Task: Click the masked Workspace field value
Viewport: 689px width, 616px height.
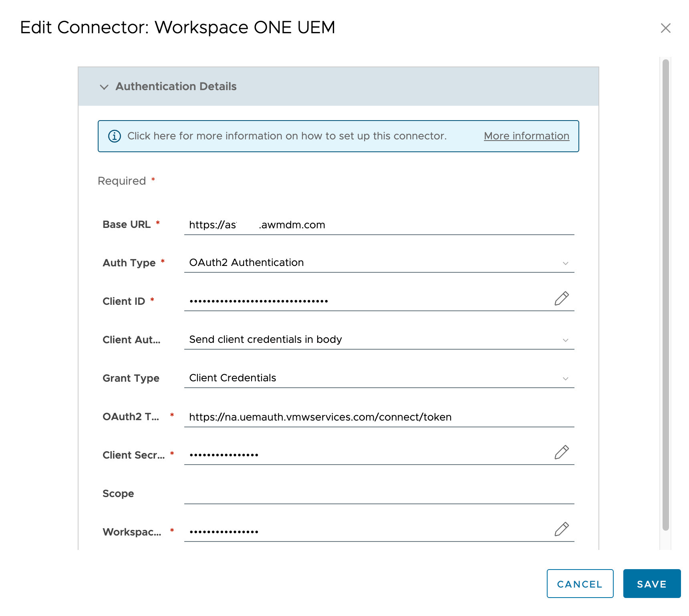Action: coord(224,531)
